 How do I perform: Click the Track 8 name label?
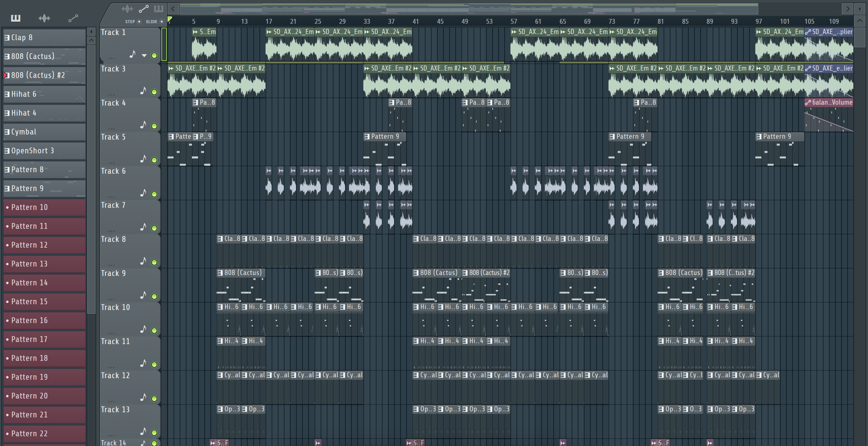tap(114, 239)
